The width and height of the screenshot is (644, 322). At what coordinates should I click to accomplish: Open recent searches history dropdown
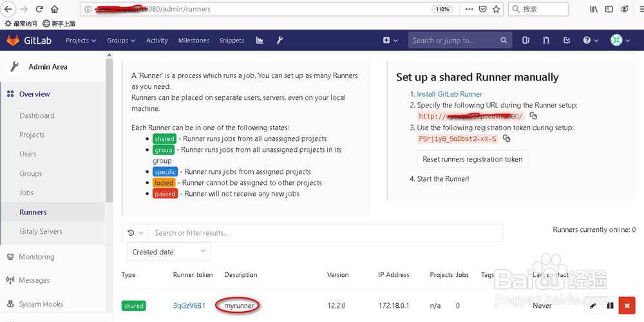tap(135, 233)
